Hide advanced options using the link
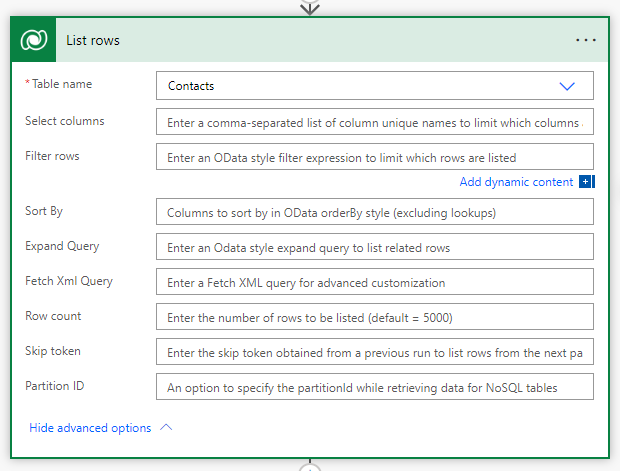Screen dimensions: 620x471 click(x=90, y=428)
